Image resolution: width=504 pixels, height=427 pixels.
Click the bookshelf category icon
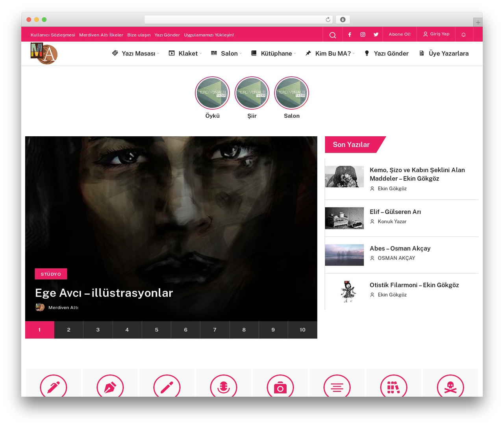point(394,387)
